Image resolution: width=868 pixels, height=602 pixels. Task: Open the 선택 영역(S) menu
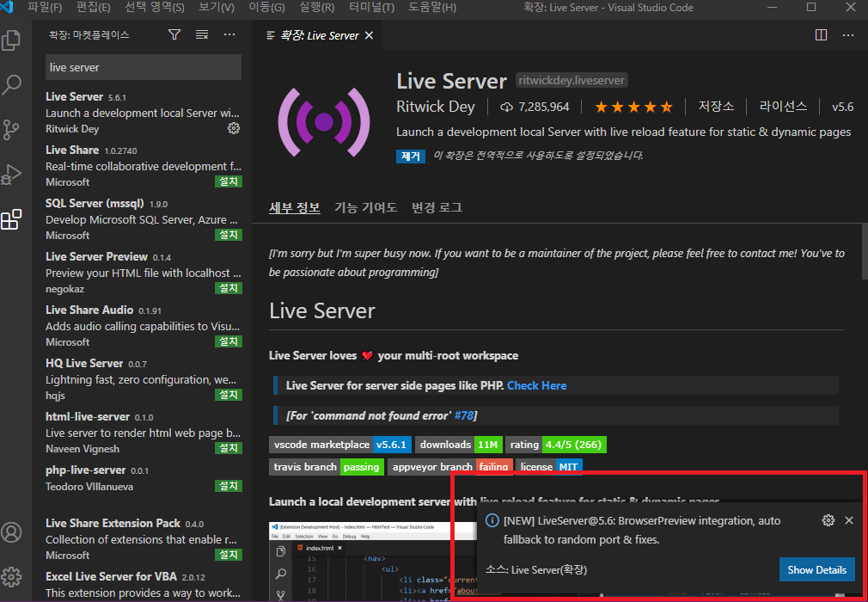click(x=155, y=8)
